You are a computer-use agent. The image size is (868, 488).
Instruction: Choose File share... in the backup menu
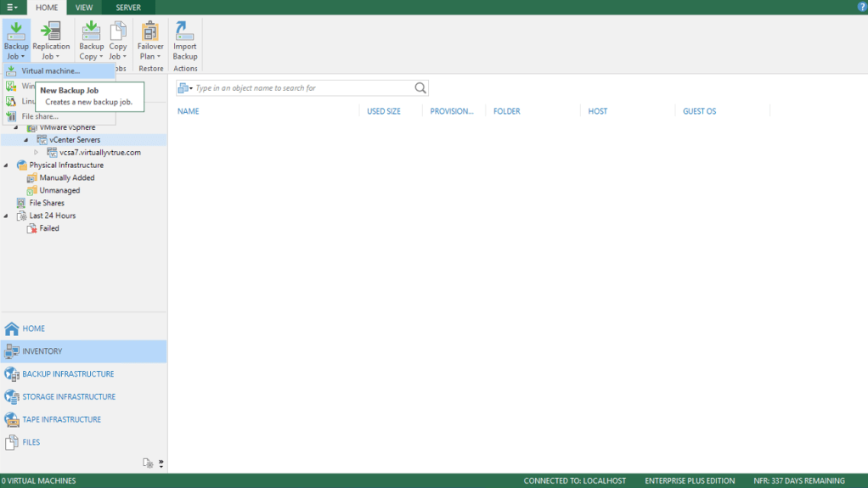point(40,116)
